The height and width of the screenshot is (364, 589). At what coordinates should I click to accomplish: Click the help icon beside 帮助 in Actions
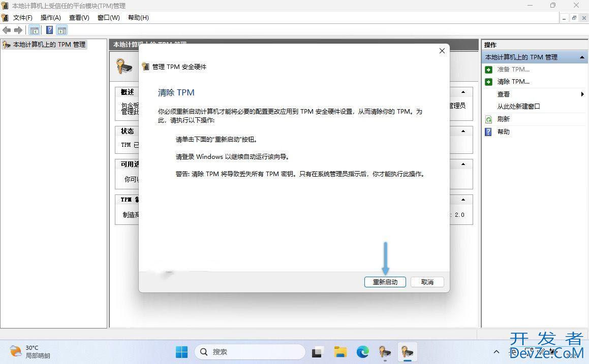tap(488, 131)
